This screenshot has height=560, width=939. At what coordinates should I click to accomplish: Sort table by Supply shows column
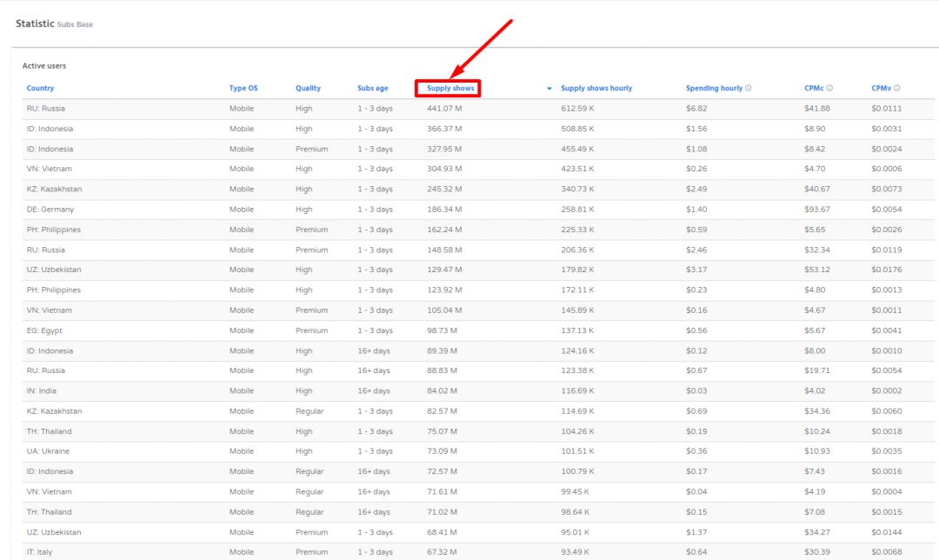(x=450, y=88)
